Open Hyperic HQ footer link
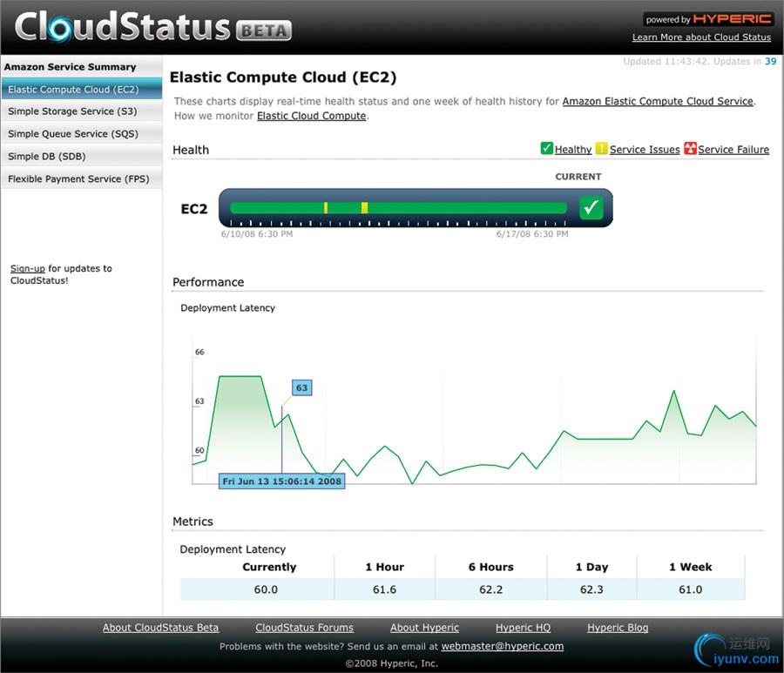The width and height of the screenshot is (784, 673). [x=523, y=628]
